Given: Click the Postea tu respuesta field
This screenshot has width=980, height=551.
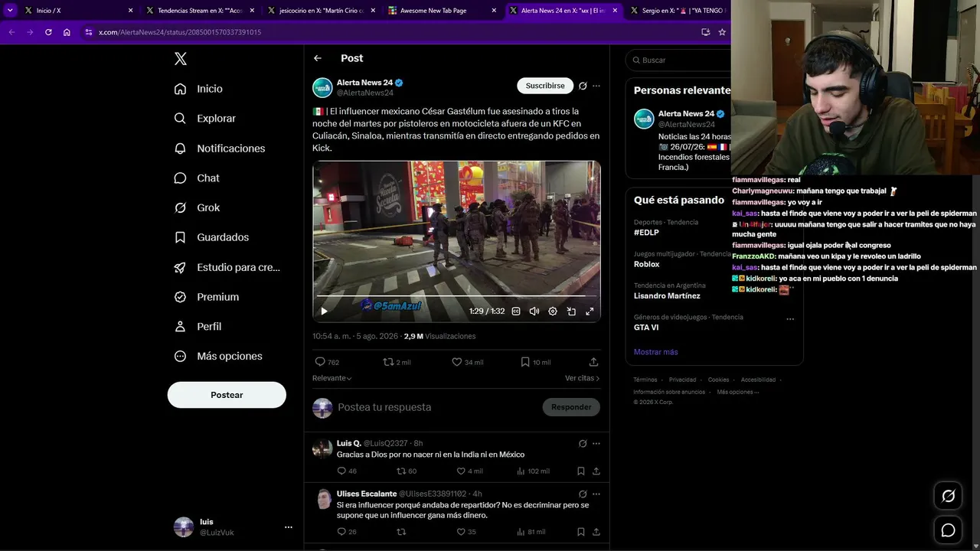Looking at the screenshot, I should (x=436, y=407).
